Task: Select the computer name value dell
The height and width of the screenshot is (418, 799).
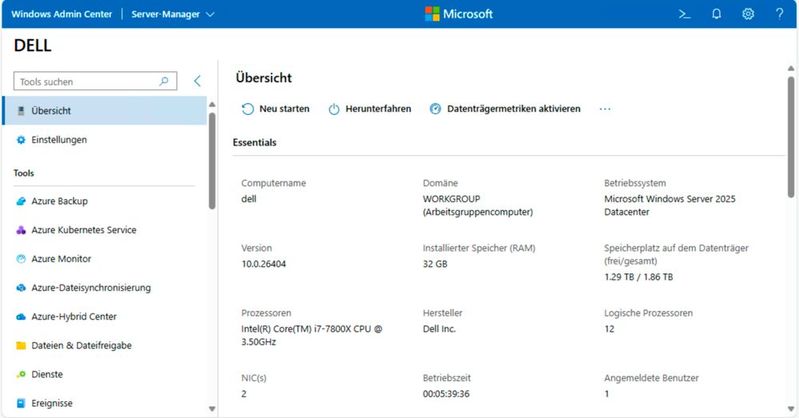Action: pos(249,199)
